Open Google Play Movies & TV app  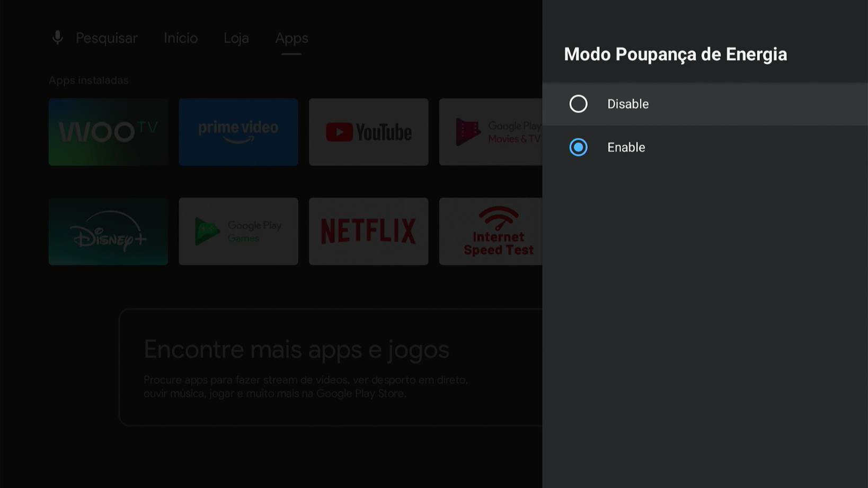[491, 132]
